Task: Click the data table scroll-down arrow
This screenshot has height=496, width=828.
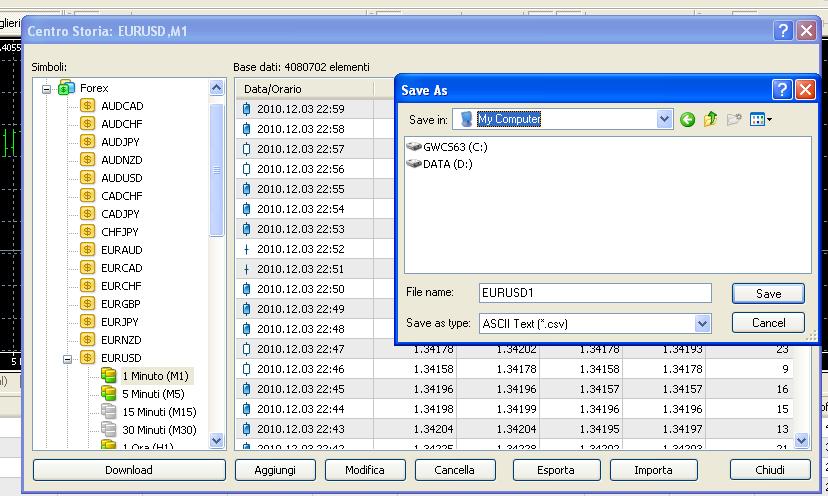Action: tap(802, 440)
